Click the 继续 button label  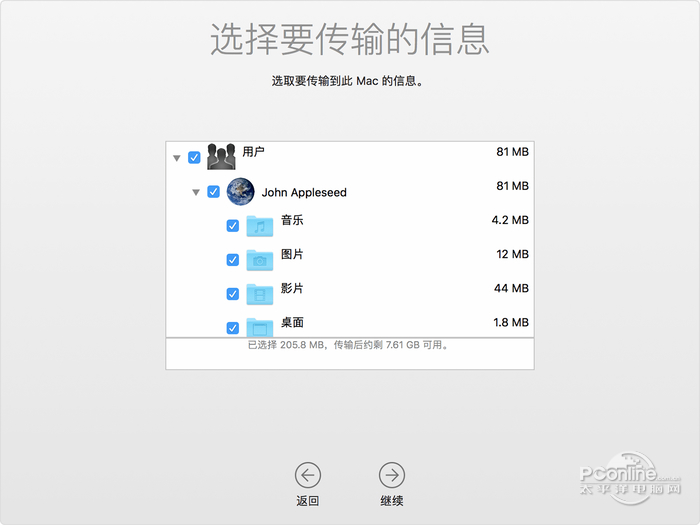(x=392, y=501)
